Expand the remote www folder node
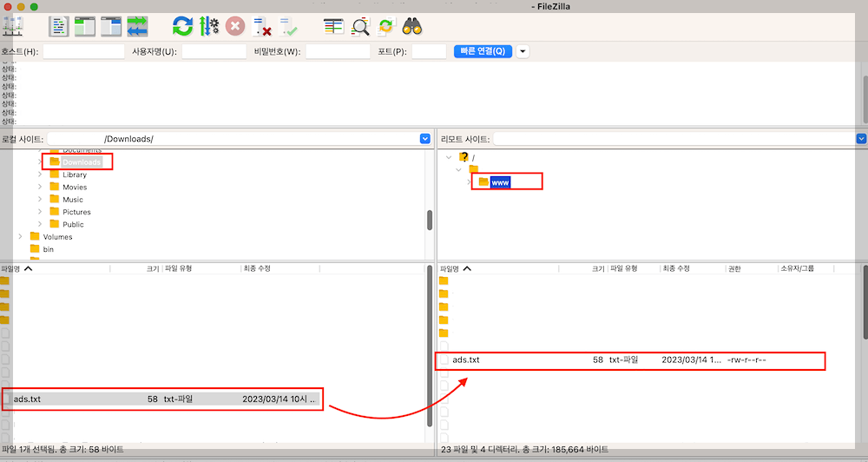The height and width of the screenshot is (462, 868). tap(469, 182)
